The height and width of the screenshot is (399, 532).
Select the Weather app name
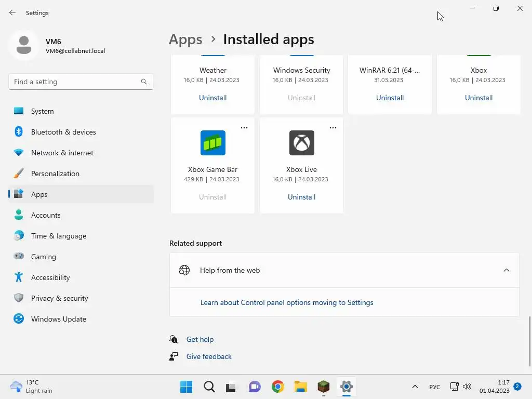coord(212,70)
